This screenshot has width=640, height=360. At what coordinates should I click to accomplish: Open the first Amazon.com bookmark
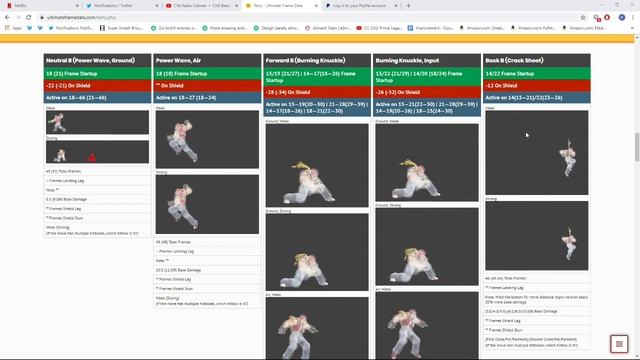482,28
